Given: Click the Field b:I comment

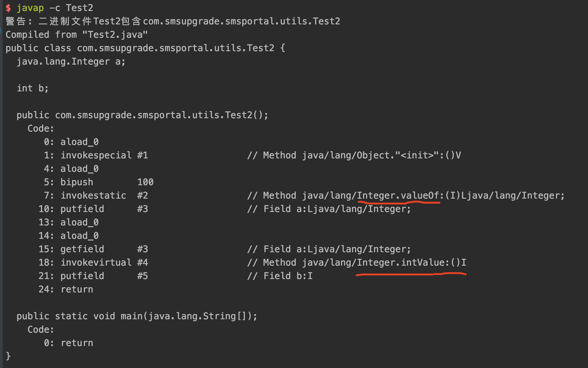Looking at the screenshot, I should [280, 276].
